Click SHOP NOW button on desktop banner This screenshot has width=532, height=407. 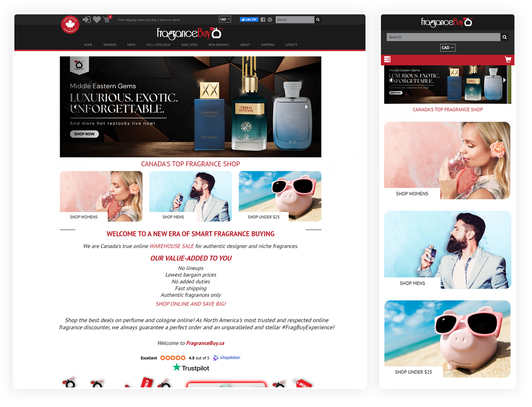[84, 134]
